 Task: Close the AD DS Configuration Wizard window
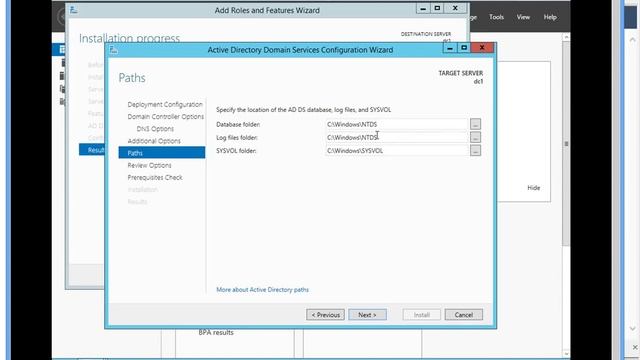click(x=482, y=48)
